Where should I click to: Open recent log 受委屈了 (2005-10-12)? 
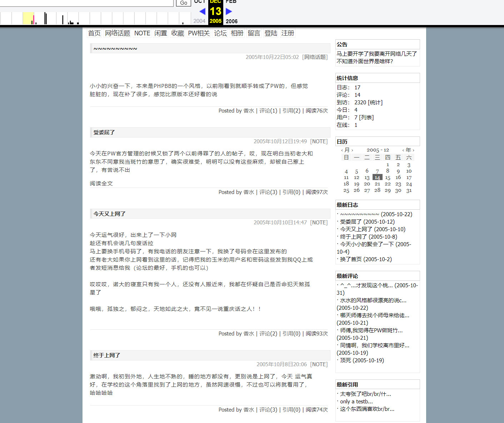point(367,222)
